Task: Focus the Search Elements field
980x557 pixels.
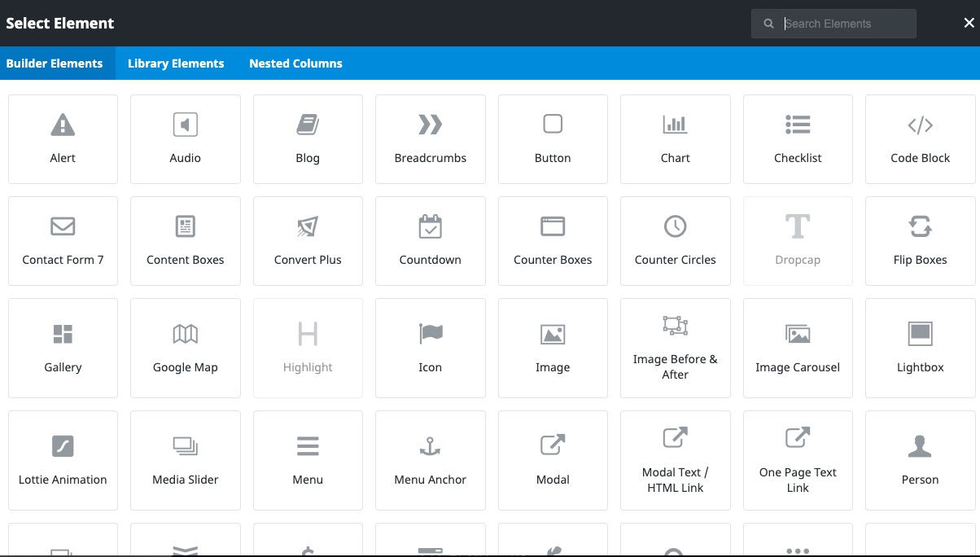Action: coord(833,24)
